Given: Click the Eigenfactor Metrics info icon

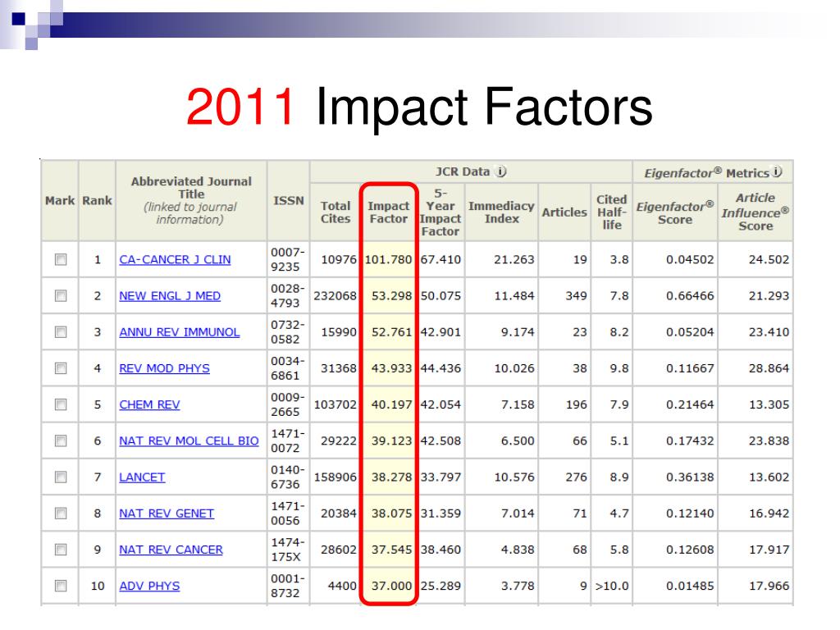Looking at the screenshot, I should tap(778, 172).
